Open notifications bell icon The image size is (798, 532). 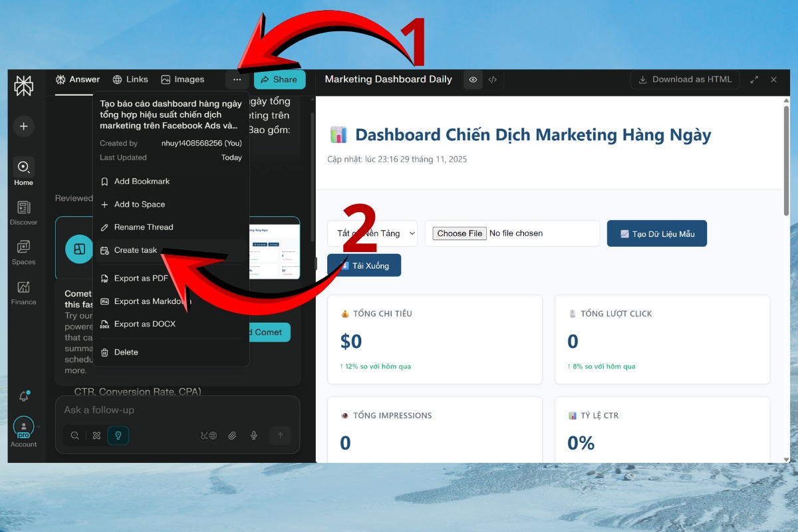coord(24,396)
